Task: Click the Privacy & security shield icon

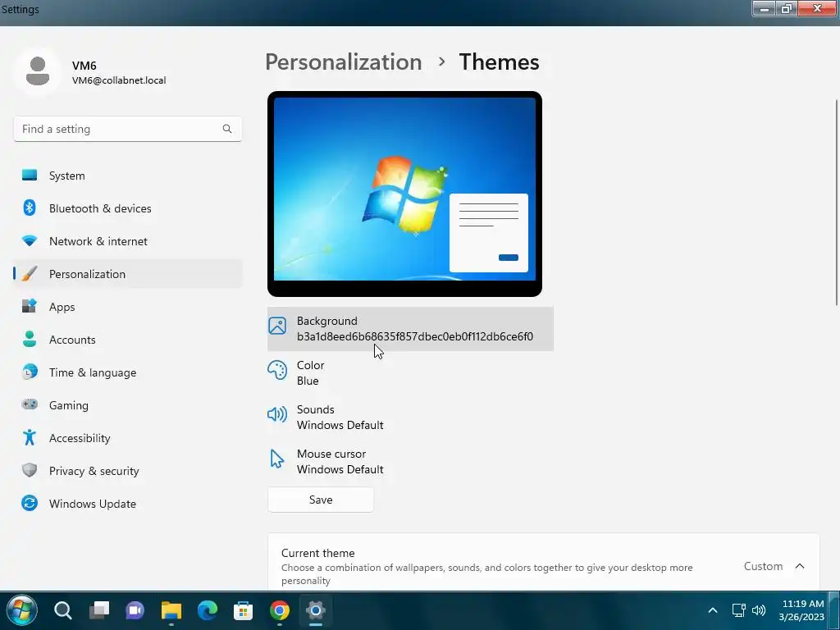Action: click(30, 470)
